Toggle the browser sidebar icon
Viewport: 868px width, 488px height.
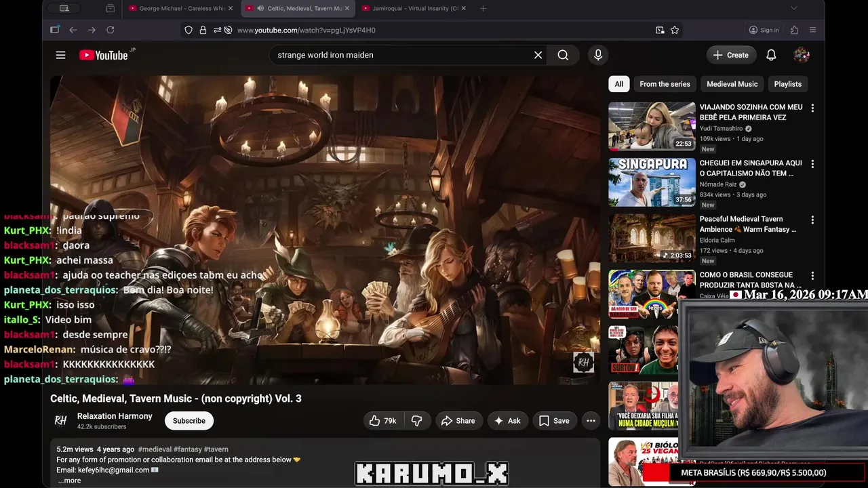[55, 30]
